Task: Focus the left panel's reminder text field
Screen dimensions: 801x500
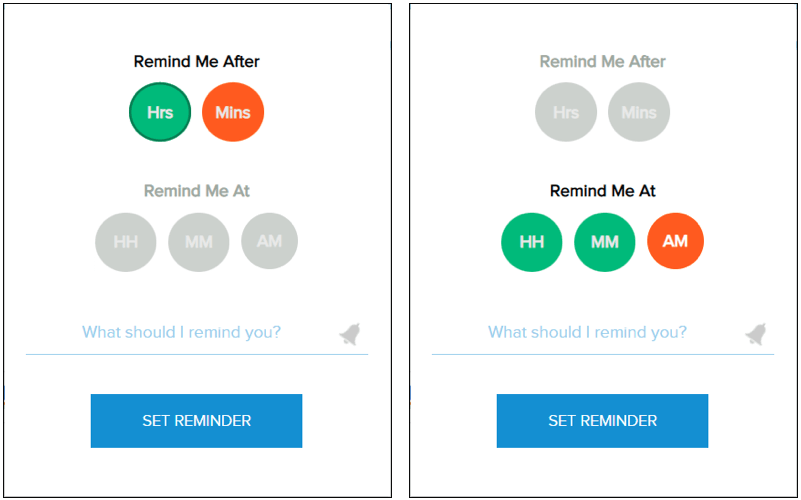Action: point(181,332)
